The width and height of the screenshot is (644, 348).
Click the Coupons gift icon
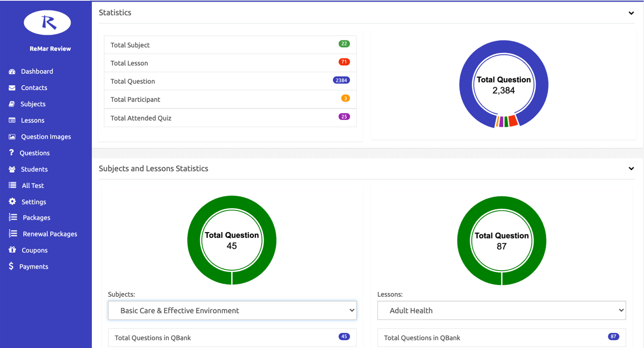(12, 250)
